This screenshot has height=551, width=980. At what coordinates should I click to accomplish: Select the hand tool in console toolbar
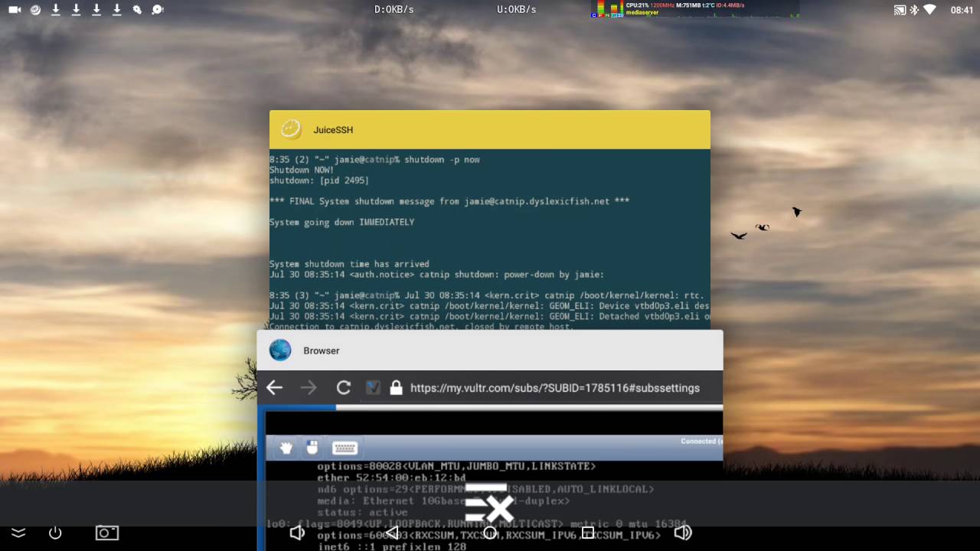[286, 448]
